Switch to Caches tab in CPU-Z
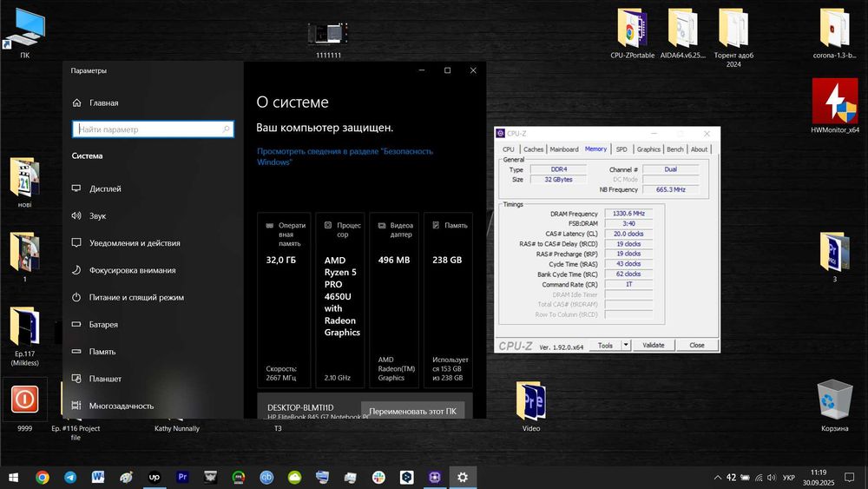 pyautogui.click(x=533, y=149)
